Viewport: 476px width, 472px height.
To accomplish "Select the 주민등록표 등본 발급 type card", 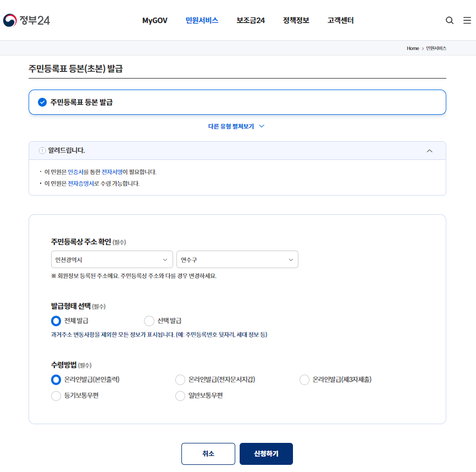I will pyautogui.click(x=237, y=102).
